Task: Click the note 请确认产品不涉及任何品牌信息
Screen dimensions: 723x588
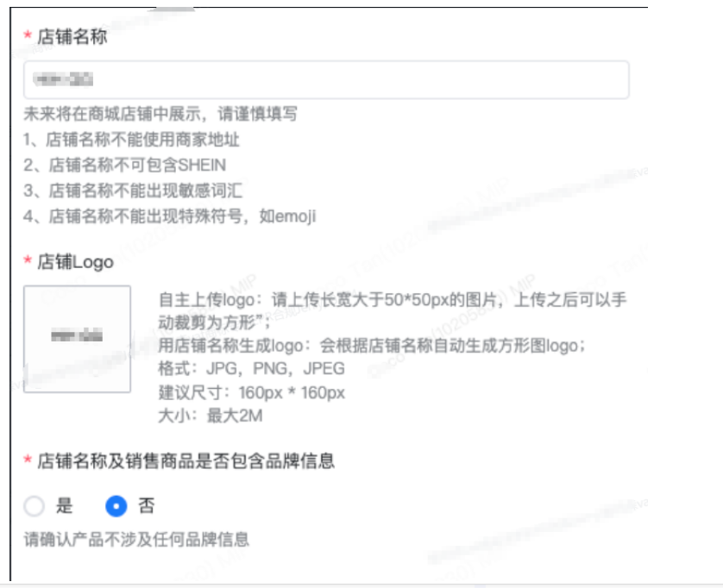Action: (x=136, y=539)
